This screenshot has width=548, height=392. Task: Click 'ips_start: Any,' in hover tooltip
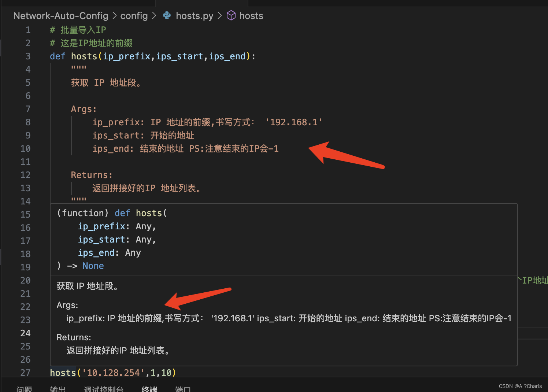tap(117, 240)
